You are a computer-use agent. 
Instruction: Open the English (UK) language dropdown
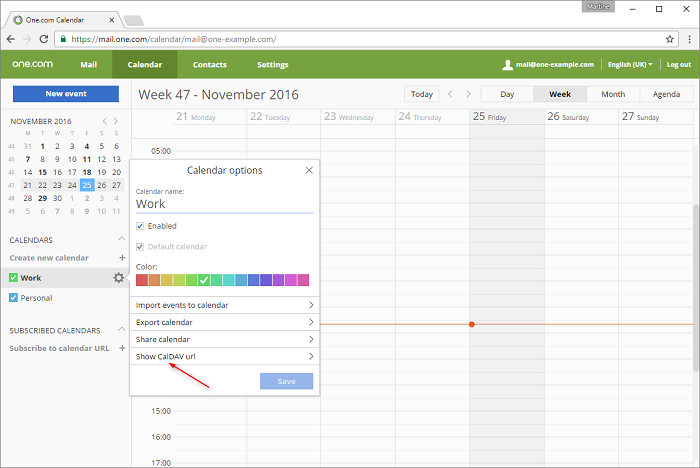tap(630, 65)
